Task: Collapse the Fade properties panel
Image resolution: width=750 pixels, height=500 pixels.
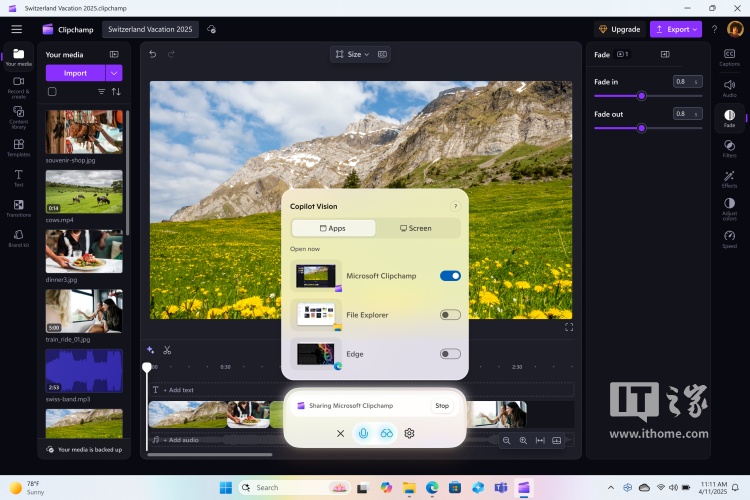Action: 665,55
